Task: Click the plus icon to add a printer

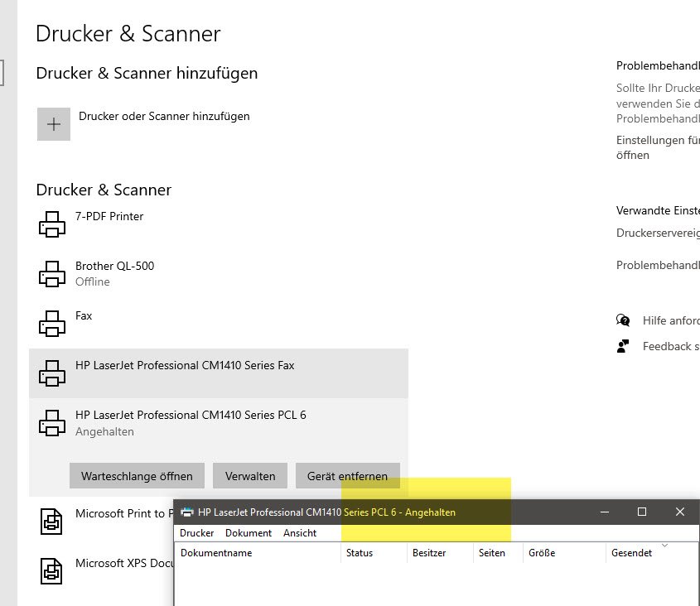Action: (54, 124)
